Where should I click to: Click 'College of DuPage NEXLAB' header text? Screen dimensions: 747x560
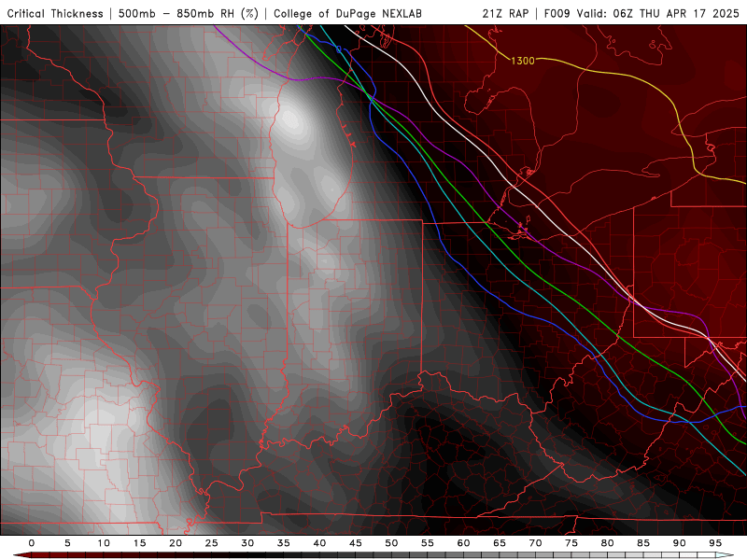pyautogui.click(x=347, y=13)
